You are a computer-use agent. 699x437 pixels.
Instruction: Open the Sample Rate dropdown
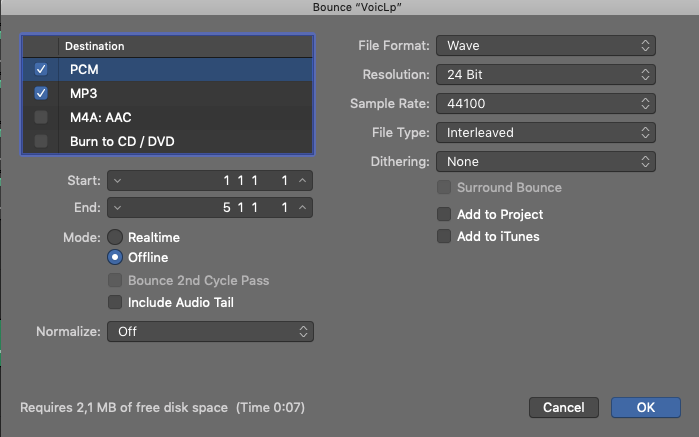coord(545,104)
